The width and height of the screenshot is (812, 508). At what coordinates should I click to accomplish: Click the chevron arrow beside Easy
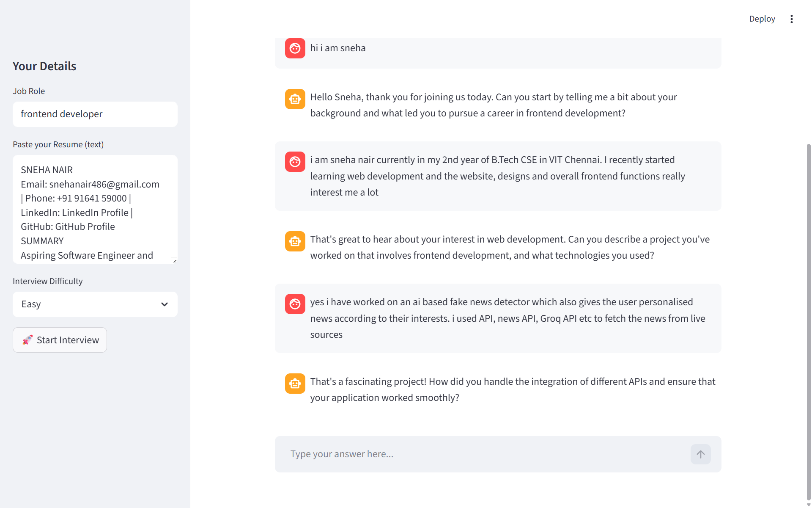point(165,304)
